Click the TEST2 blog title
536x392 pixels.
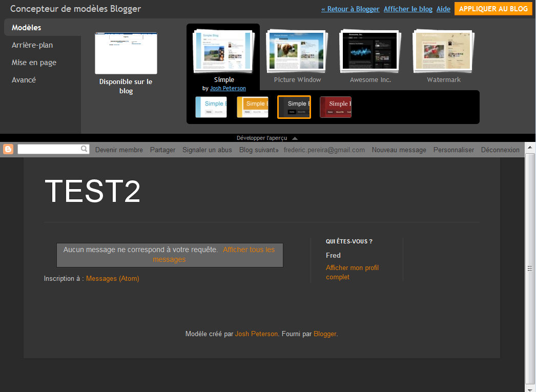pos(93,191)
